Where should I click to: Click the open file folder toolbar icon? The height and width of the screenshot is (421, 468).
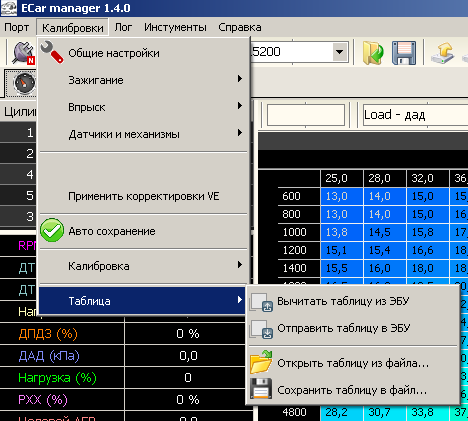373,53
